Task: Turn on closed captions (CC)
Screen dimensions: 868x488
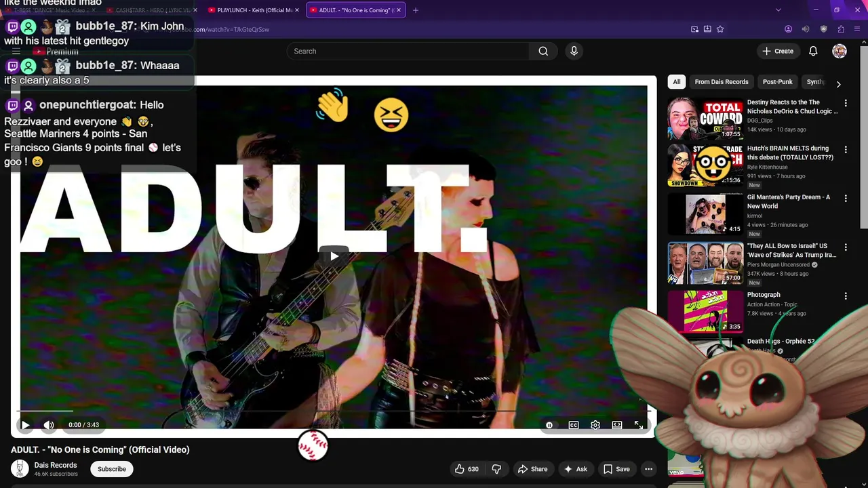Action: click(574, 425)
